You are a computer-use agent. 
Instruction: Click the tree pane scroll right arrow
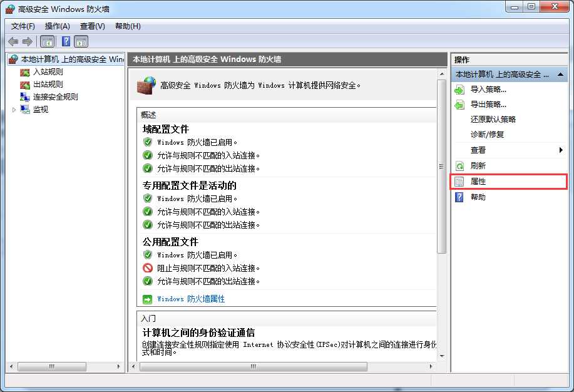118,366
